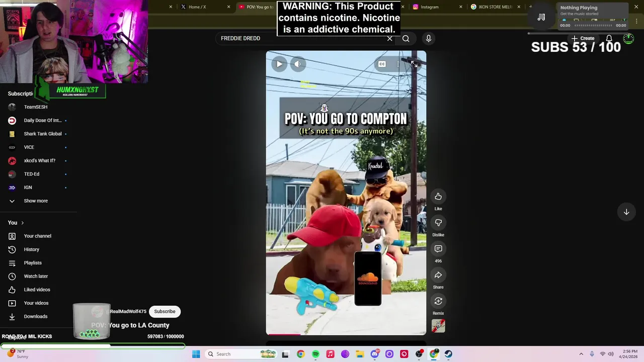Open the Windows Start menu
This screenshot has width=644, height=362.
(196, 354)
